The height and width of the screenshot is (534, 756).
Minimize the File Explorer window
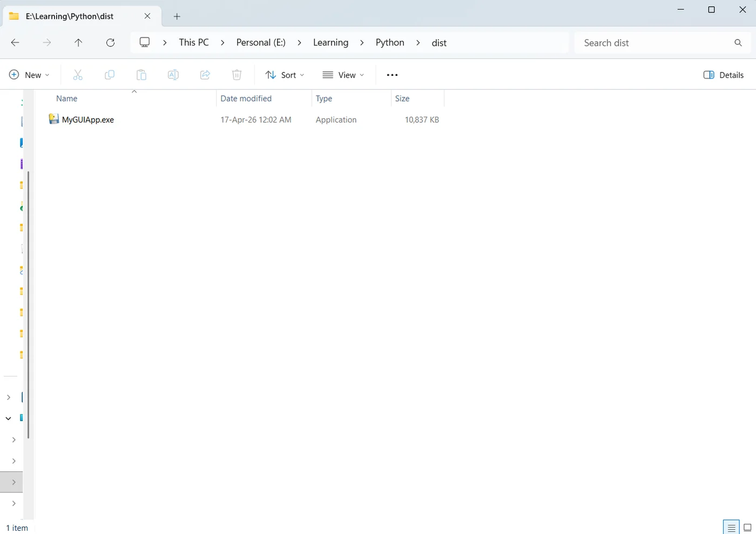click(681, 10)
